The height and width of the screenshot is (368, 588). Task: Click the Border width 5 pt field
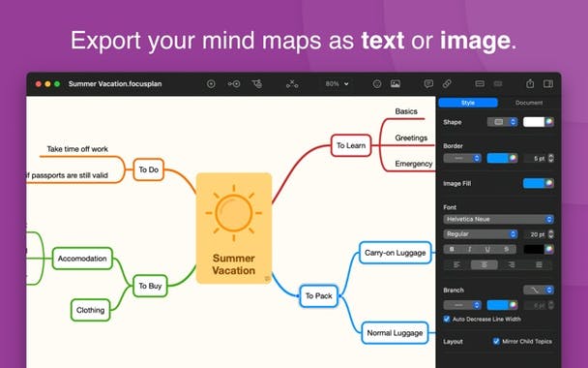coord(535,159)
